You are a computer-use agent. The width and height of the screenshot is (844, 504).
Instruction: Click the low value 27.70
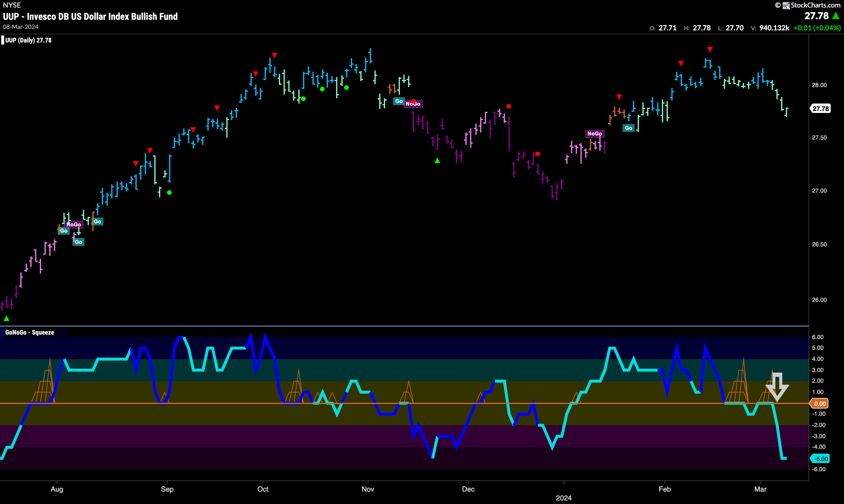(734, 28)
